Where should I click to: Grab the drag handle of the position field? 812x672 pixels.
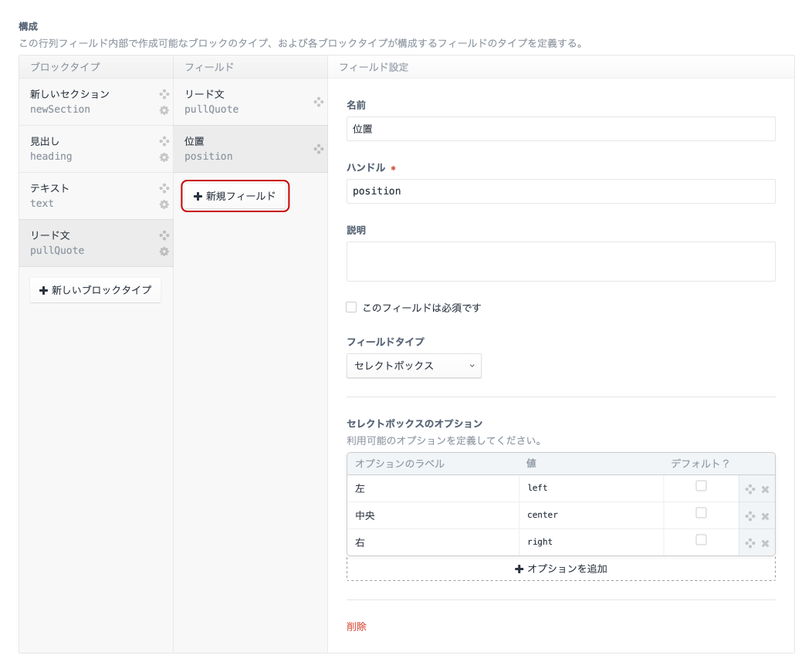click(319, 149)
